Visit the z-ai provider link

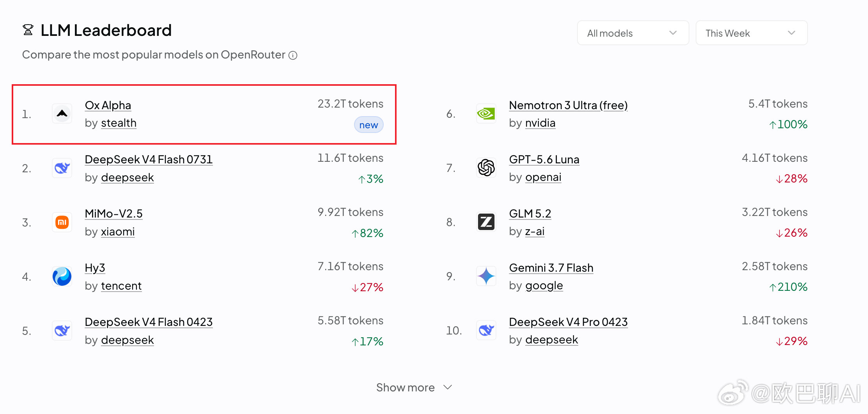coord(535,232)
